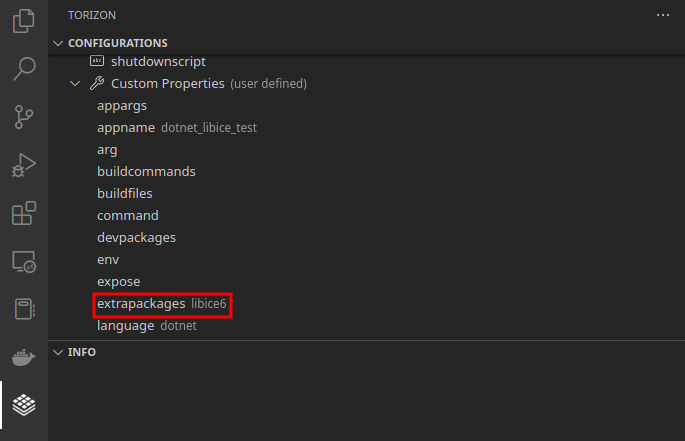Open the Torizon panel more actions menu
The image size is (685, 441).
(663, 15)
